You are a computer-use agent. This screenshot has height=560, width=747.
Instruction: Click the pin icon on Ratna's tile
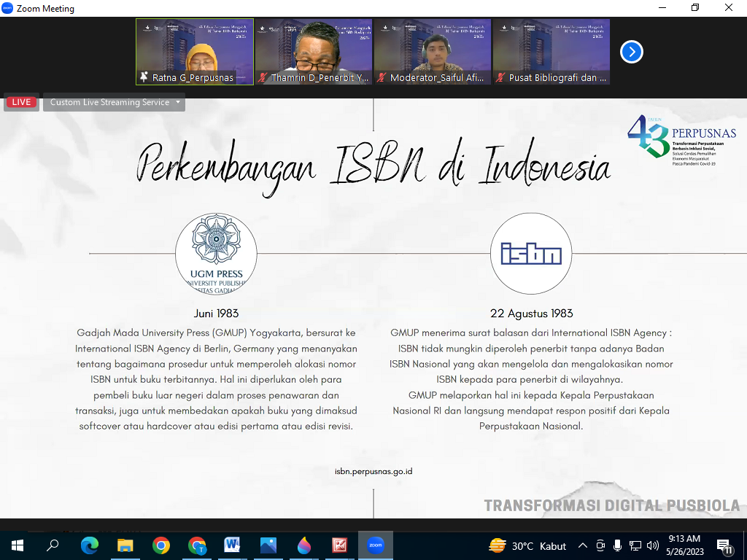point(144,77)
